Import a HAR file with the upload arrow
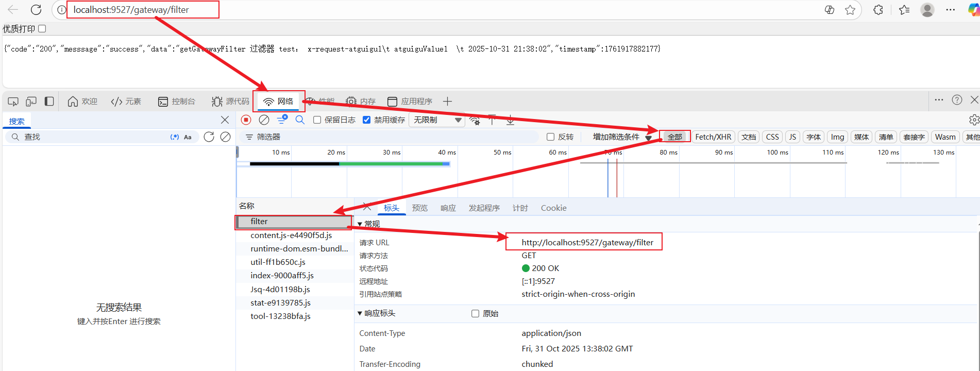This screenshot has width=980, height=371. pyautogui.click(x=493, y=120)
